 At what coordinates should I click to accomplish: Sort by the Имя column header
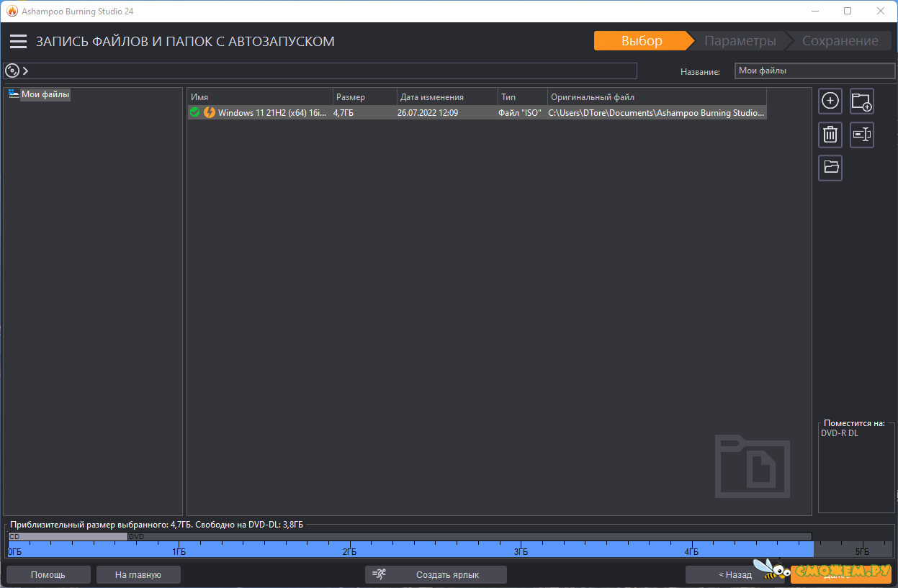261,97
